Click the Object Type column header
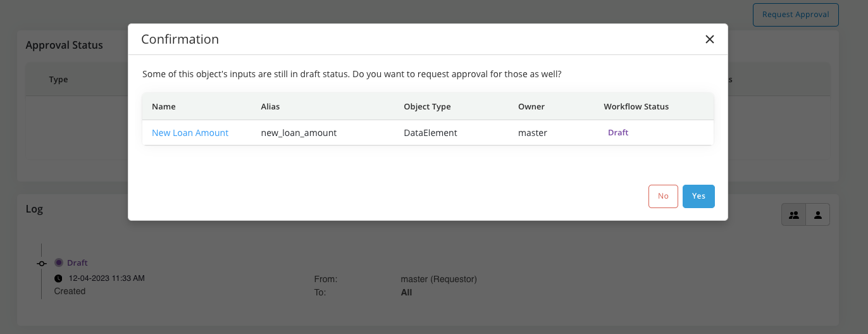Screen dimensions: 868x334 pos(427,106)
